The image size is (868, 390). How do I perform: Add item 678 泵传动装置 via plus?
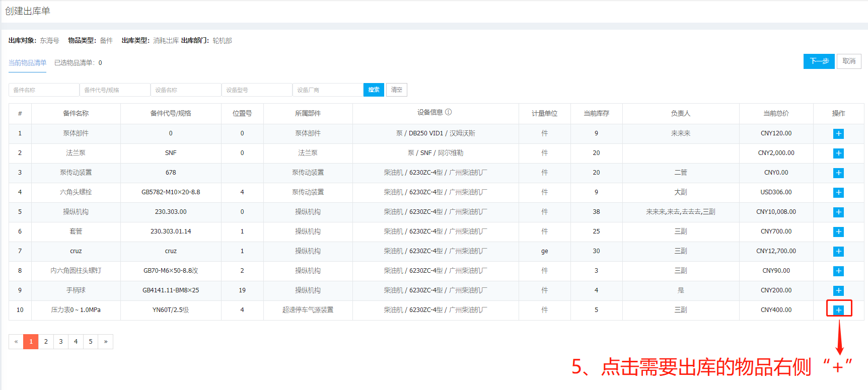[x=838, y=173]
